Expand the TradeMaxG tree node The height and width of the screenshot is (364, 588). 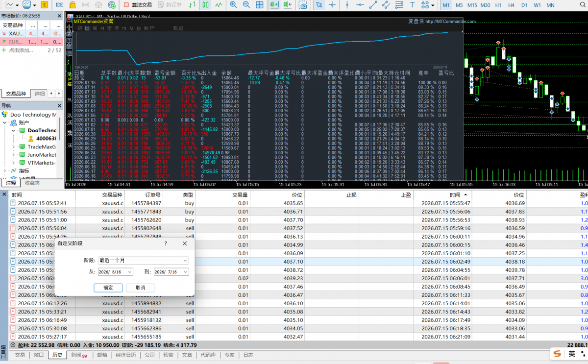click(x=13, y=147)
